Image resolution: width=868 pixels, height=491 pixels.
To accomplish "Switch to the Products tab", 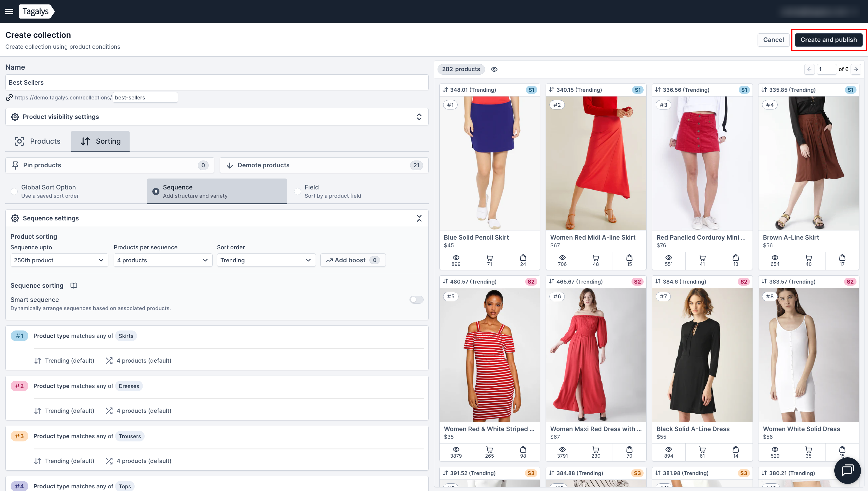I will pos(38,141).
